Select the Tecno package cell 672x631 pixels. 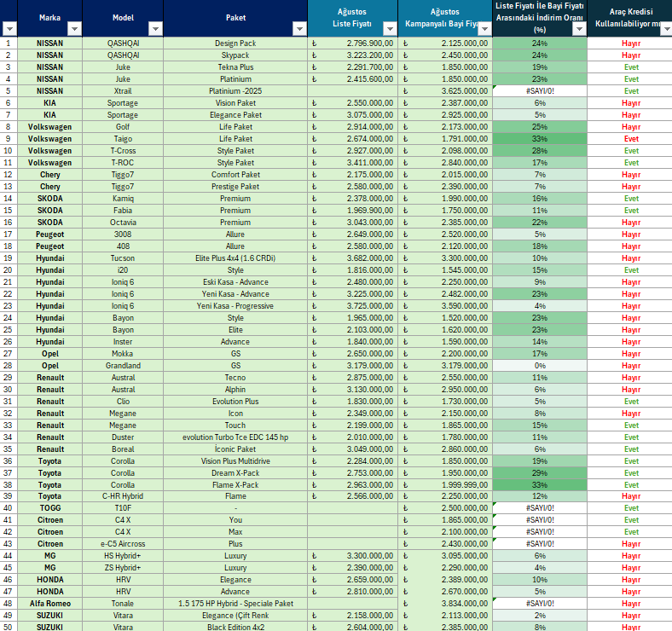[x=235, y=378]
